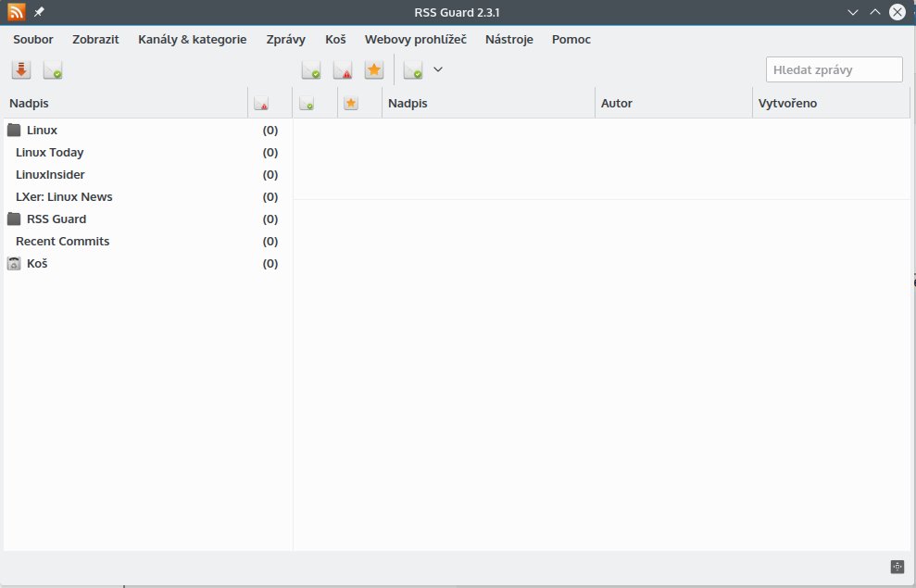916x588 pixels.
Task: Click the message highlighter envelope icon next to the dropdown arrow
Action: tap(413, 70)
